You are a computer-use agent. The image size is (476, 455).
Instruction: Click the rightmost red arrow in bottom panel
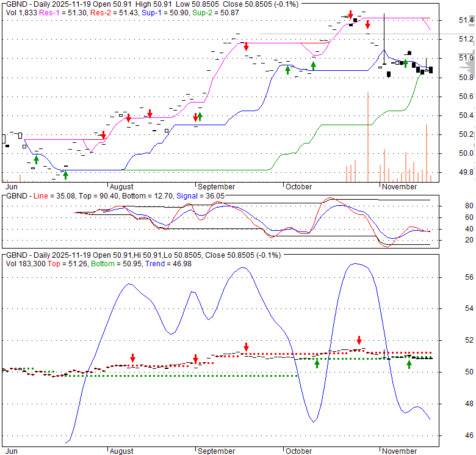(x=359, y=340)
